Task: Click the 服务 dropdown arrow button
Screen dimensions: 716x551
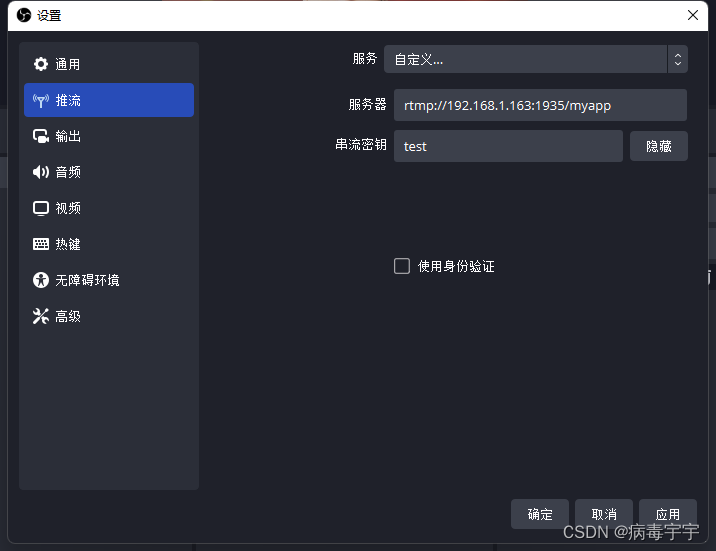Action: (x=678, y=59)
